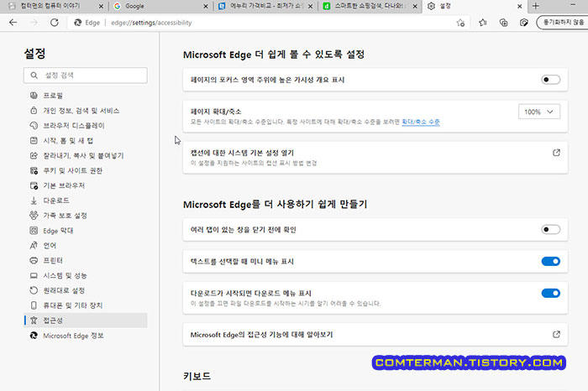Screen dimensions: 588x391
Task: Toggle 여러 탭이 있는 창을 닫기 전에 확인
Action: 550,229
